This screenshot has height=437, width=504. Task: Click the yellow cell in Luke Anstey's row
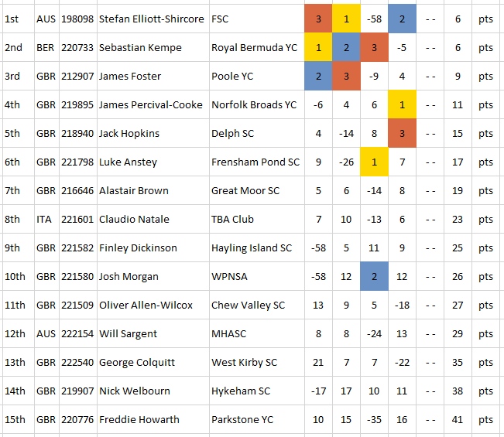tap(374, 162)
